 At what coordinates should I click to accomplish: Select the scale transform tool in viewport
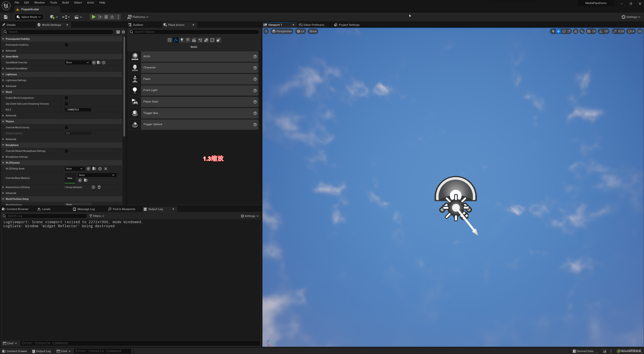tap(569, 31)
